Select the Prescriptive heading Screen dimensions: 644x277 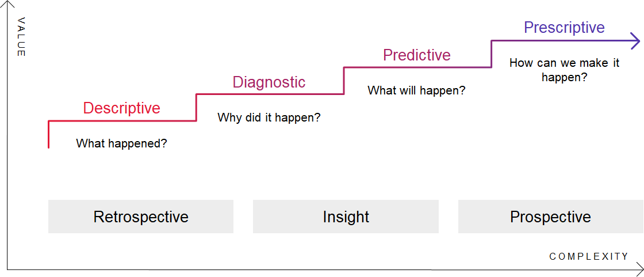[564, 28]
